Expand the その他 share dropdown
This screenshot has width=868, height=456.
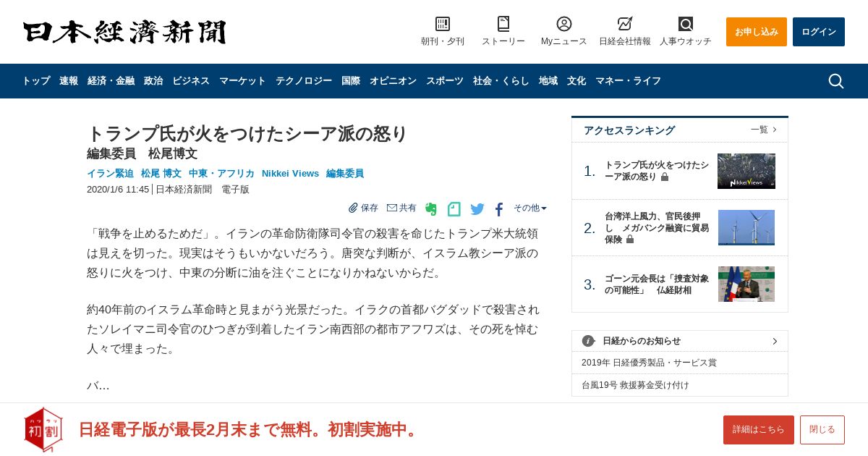[x=530, y=208]
